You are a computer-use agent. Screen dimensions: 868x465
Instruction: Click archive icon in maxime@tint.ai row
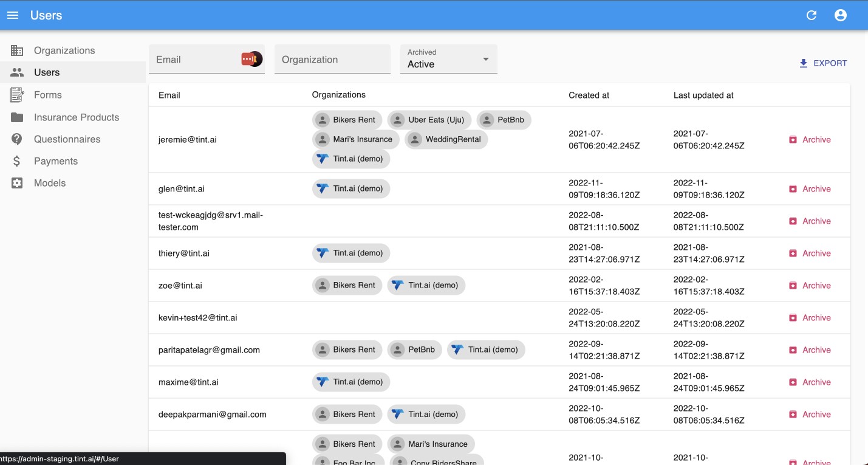point(793,382)
